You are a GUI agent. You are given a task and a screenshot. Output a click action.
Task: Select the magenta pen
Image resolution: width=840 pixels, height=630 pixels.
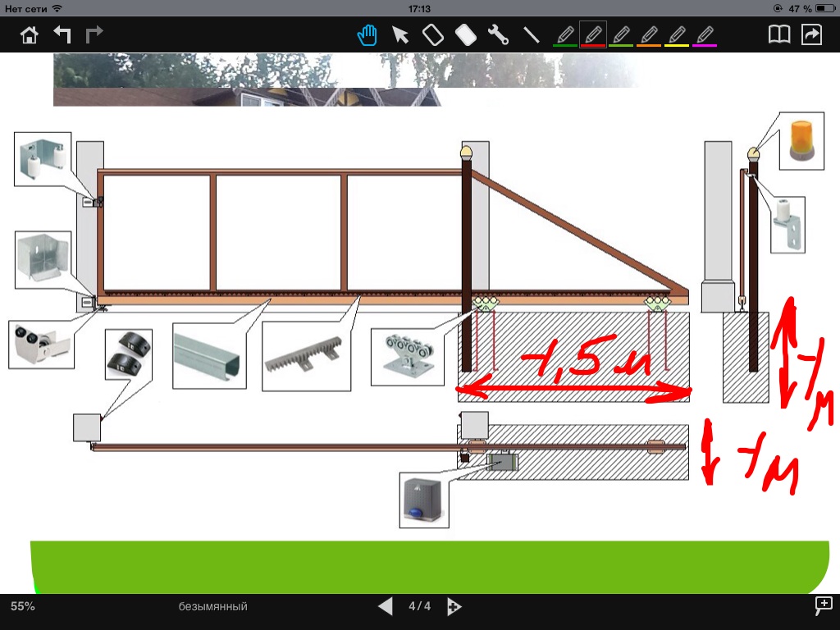(x=705, y=34)
